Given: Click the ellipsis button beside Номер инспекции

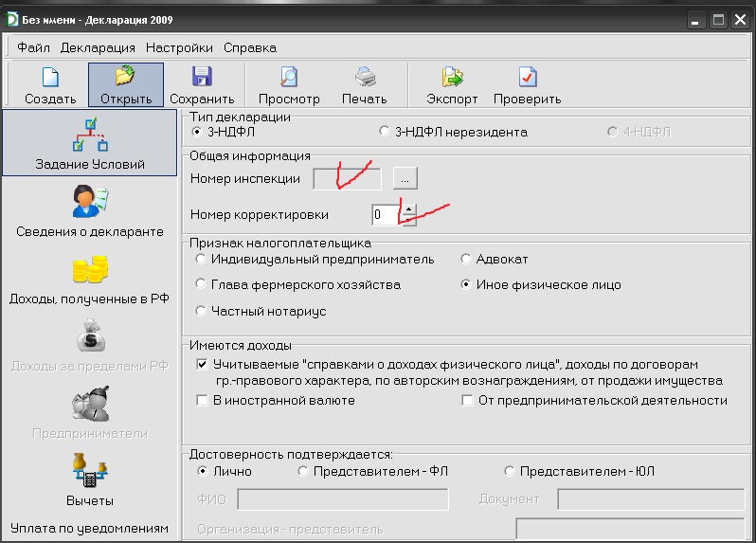Looking at the screenshot, I should point(405,177).
